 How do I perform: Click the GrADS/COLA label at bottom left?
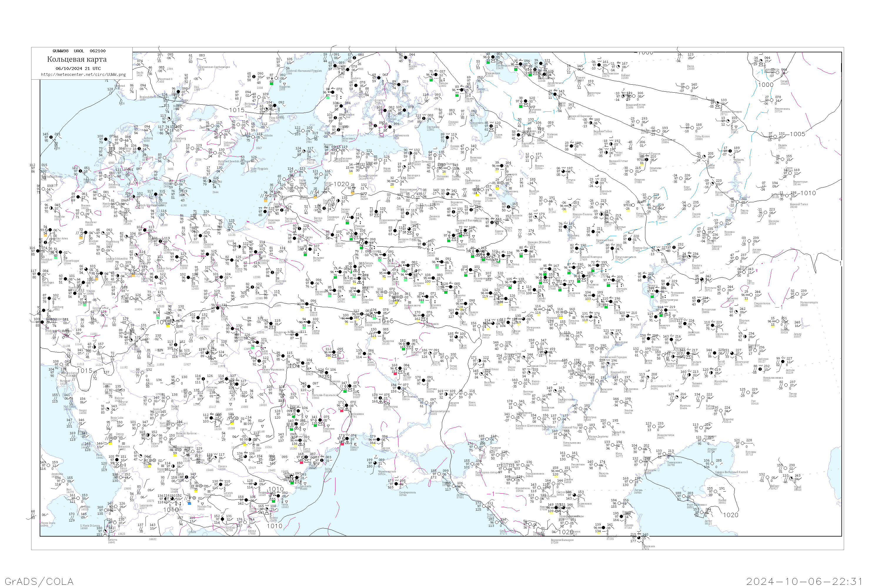tap(39, 581)
